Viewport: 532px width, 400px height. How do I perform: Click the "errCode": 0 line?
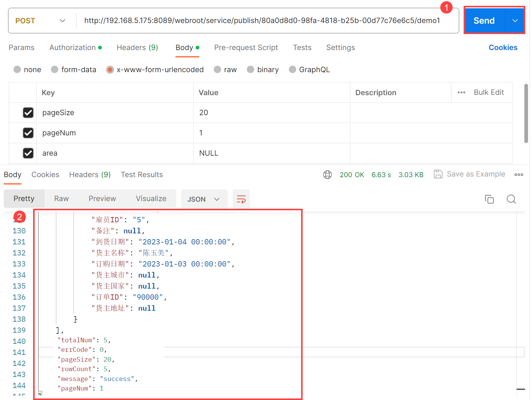[82, 350]
